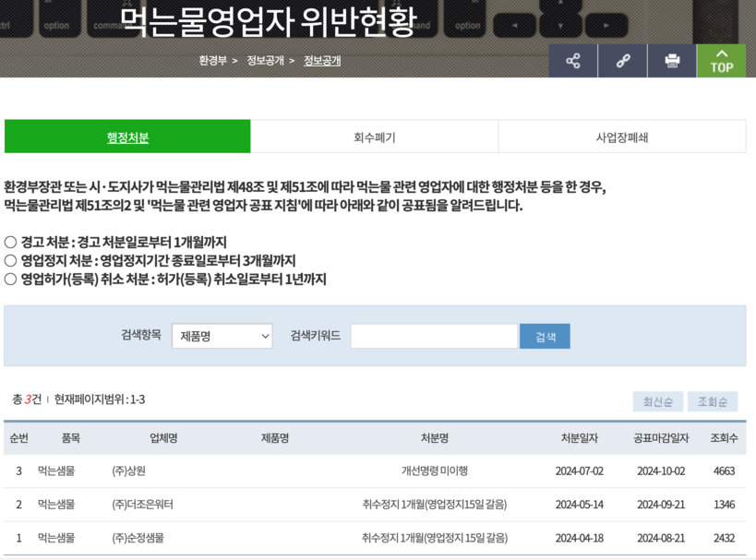The height and width of the screenshot is (560, 756).
Task: Switch to the 회수폐기 tab
Action: (x=374, y=137)
